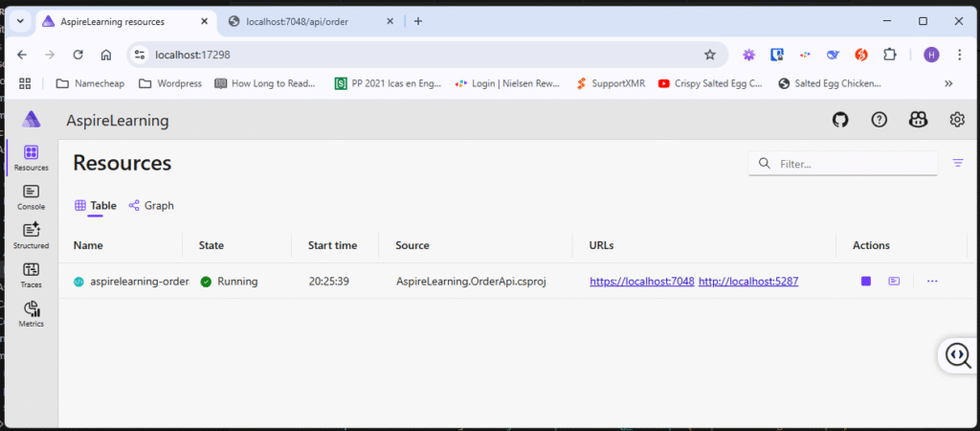Screen dimensions: 980x431
Task: Open http://localhost:5287 link
Action: 748,282
